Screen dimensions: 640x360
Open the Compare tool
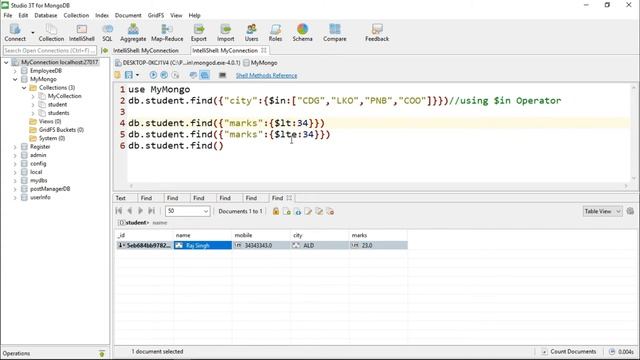pyautogui.click(x=335, y=32)
